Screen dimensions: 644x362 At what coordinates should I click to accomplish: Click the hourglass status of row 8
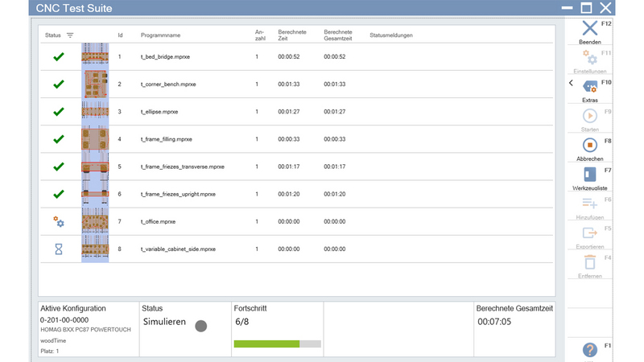pos(58,249)
